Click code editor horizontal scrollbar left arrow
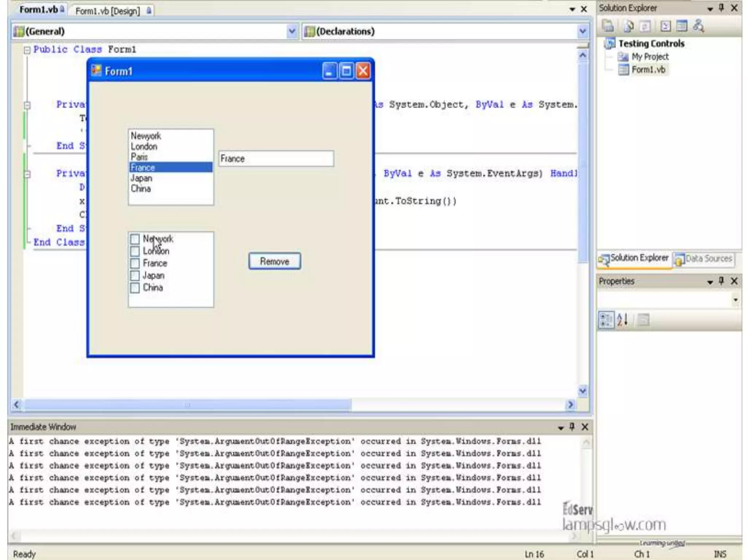Image resolution: width=747 pixels, height=560 pixels. click(x=16, y=404)
